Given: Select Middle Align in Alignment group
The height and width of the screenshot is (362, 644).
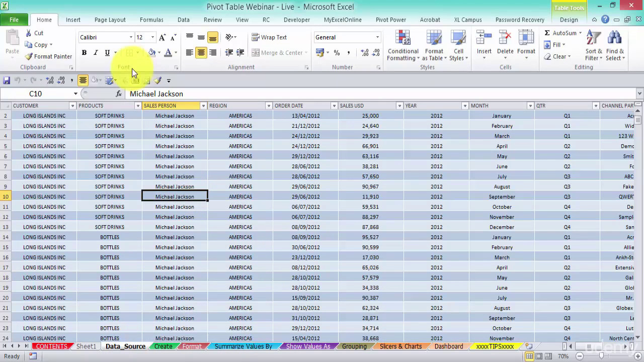Looking at the screenshot, I should pyautogui.click(x=201, y=37).
